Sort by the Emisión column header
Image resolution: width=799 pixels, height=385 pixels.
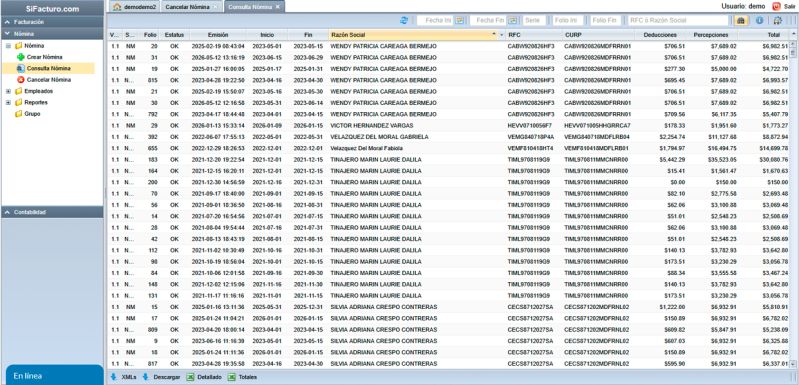[218, 35]
